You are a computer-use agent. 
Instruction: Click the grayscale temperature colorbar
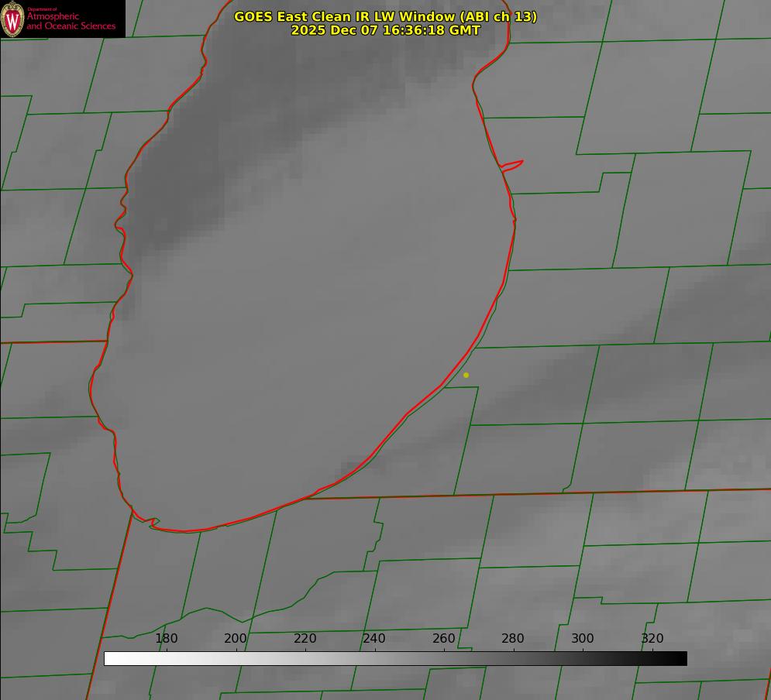coord(395,658)
